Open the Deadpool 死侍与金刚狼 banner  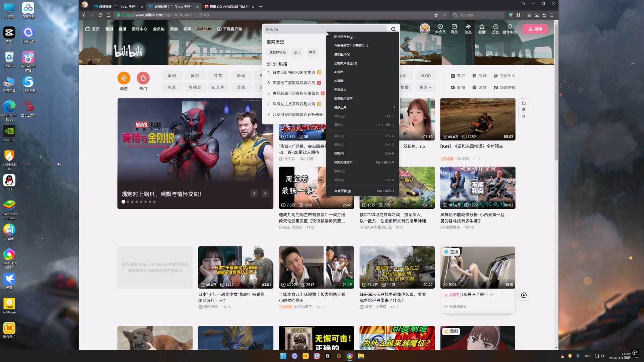pos(195,153)
